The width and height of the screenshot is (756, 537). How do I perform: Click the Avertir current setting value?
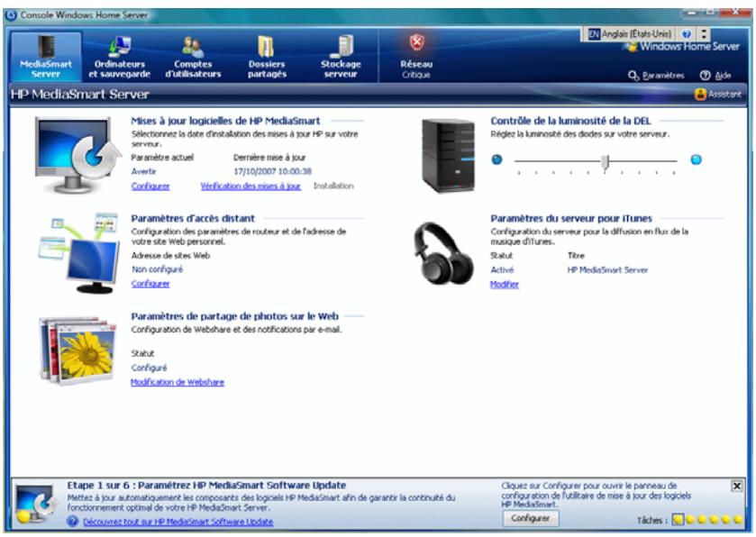click(x=143, y=171)
